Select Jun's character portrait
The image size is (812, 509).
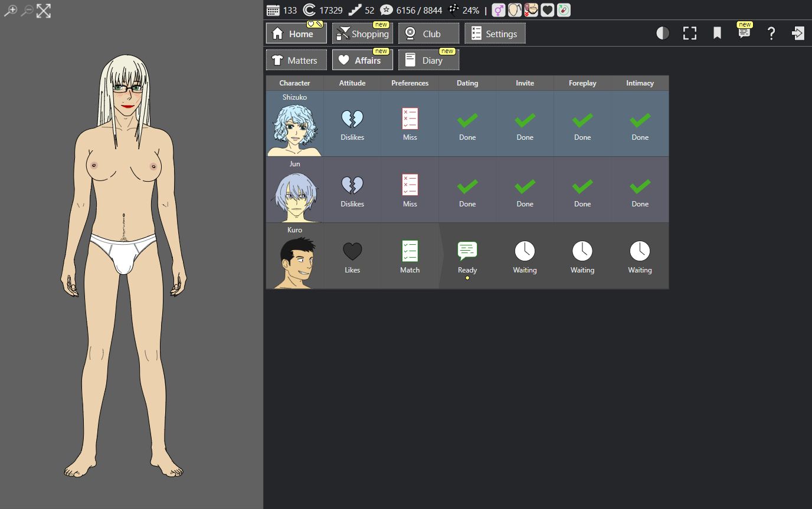[294, 195]
